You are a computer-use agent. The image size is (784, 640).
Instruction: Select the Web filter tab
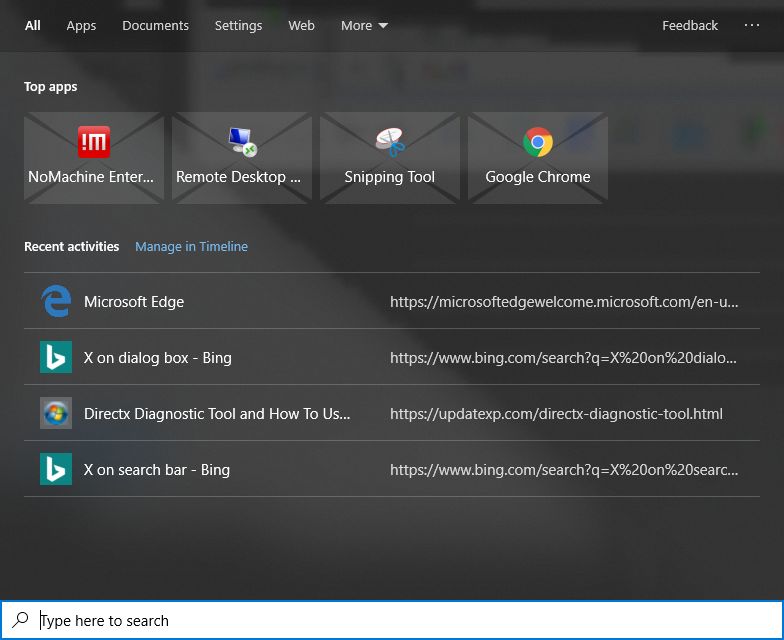301,26
